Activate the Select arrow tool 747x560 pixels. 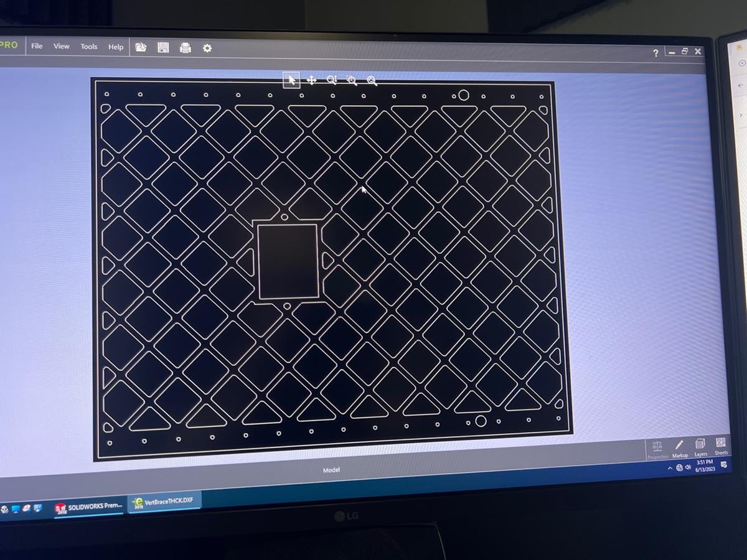[x=291, y=80]
